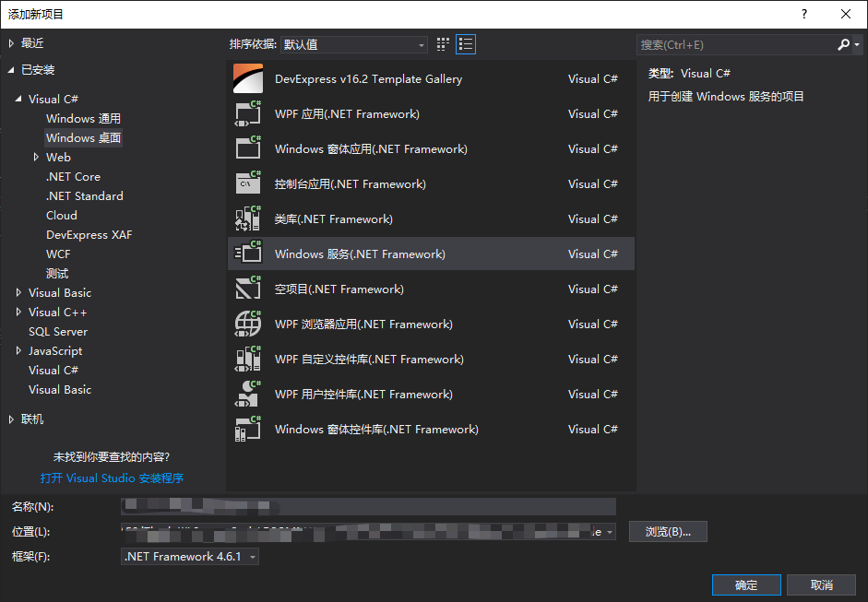
Task: Open the Visual Studio 安装程序 link
Action: tap(112, 478)
